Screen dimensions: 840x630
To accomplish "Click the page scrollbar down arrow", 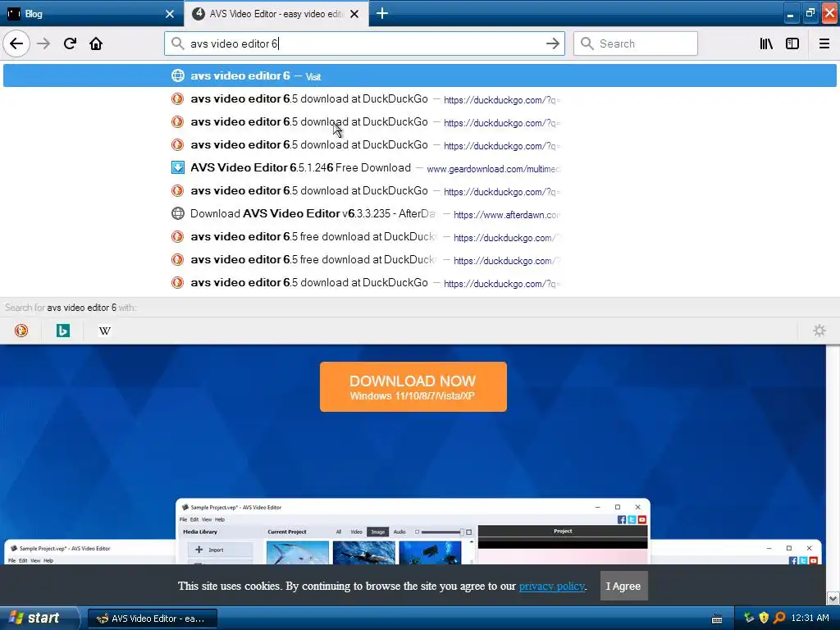I will click(x=833, y=598).
